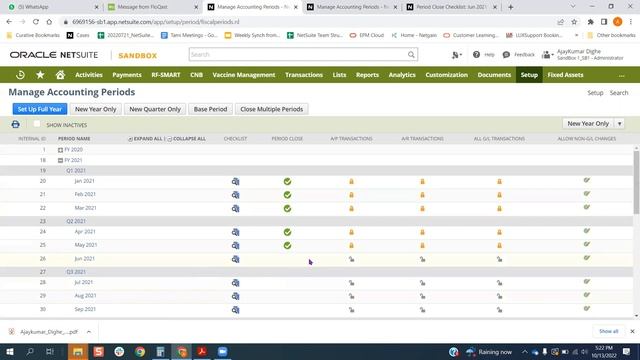Click the Feedback speech bubble icon
640x360 pixels.
click(506, 54)
